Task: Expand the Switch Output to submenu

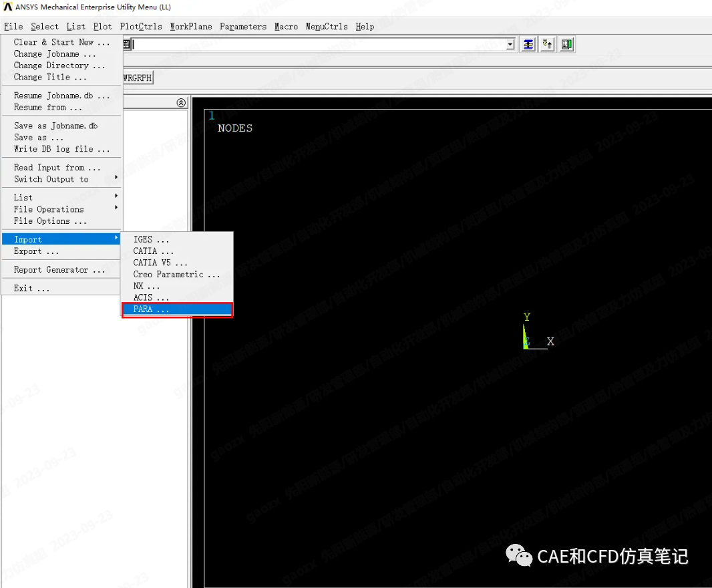Action: coord(61,180)
